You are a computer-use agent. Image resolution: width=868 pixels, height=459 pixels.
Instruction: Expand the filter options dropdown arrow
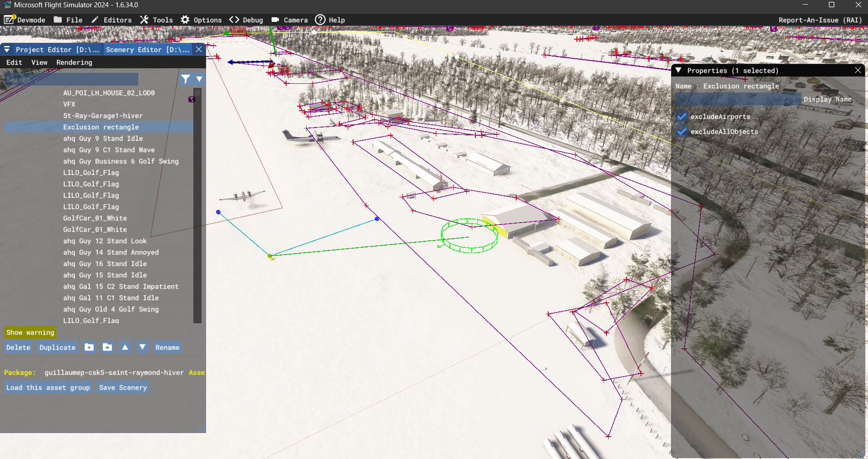199,79
